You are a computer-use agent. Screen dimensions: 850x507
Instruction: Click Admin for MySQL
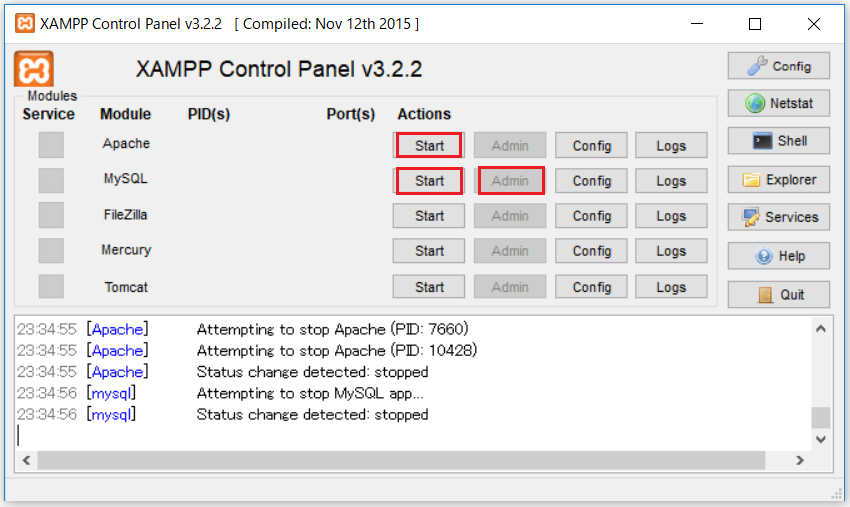click(x=510, y=181)
